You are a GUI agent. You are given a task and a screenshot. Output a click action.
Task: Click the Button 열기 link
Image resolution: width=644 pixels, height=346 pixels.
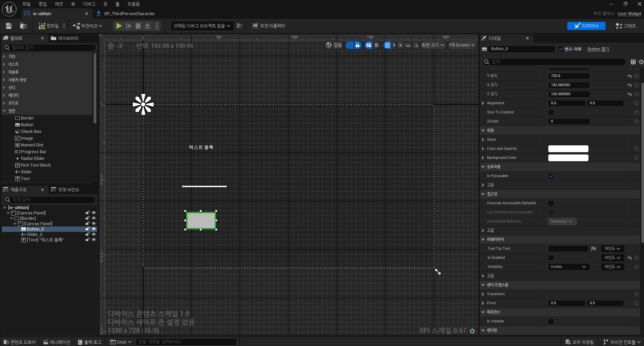point(598,49)
